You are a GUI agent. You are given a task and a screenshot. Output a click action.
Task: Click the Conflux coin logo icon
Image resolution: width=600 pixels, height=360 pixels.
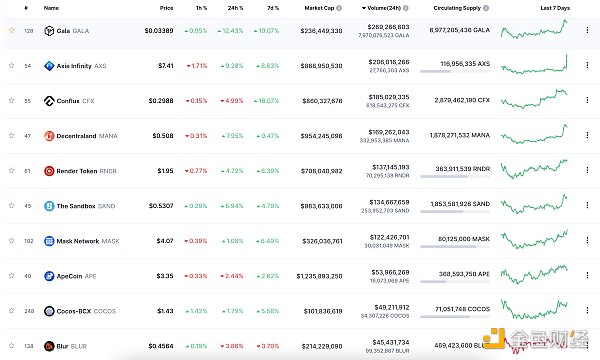click(49, 101)
